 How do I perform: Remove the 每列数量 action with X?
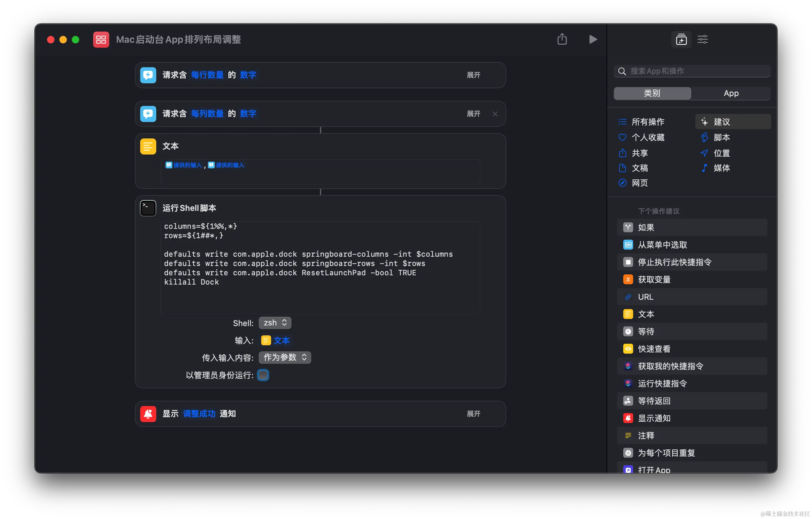point(495,114)
